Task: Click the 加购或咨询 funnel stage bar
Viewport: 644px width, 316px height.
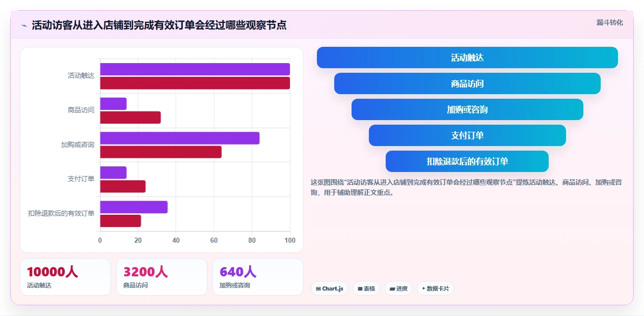Action: point(467,109)
